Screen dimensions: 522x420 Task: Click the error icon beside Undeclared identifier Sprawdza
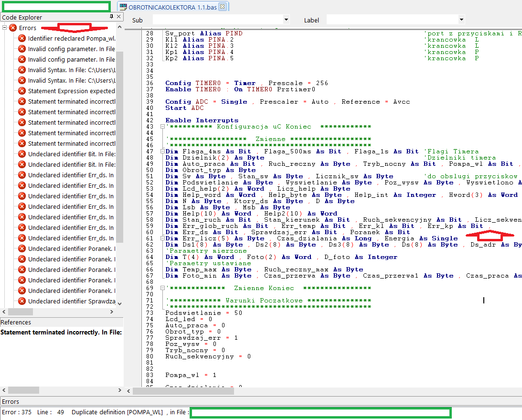[21, 301]
